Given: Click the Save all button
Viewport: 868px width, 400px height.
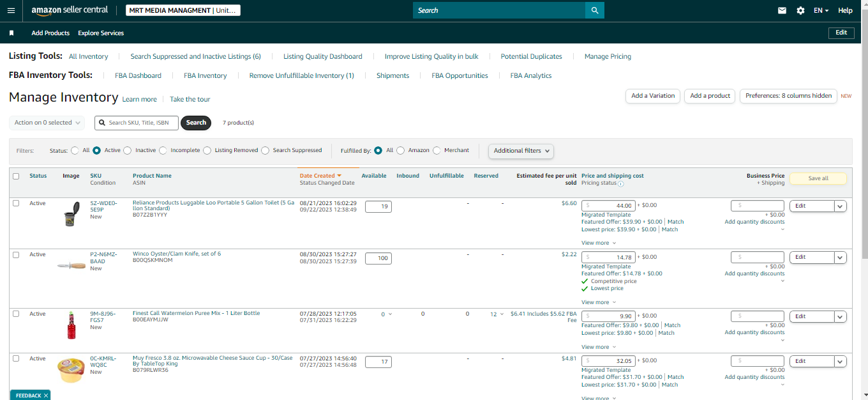Looking at the screenshot, I should (818, 178).
